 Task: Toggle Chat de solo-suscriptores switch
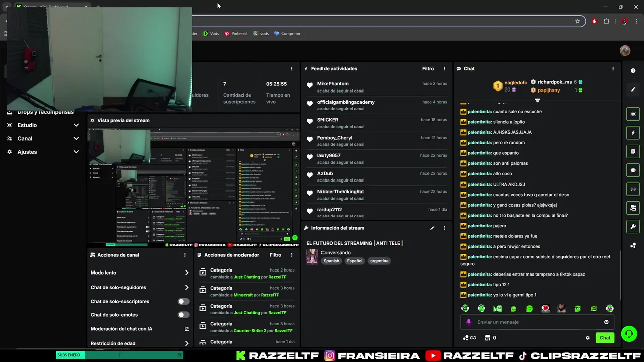[184, 301]
